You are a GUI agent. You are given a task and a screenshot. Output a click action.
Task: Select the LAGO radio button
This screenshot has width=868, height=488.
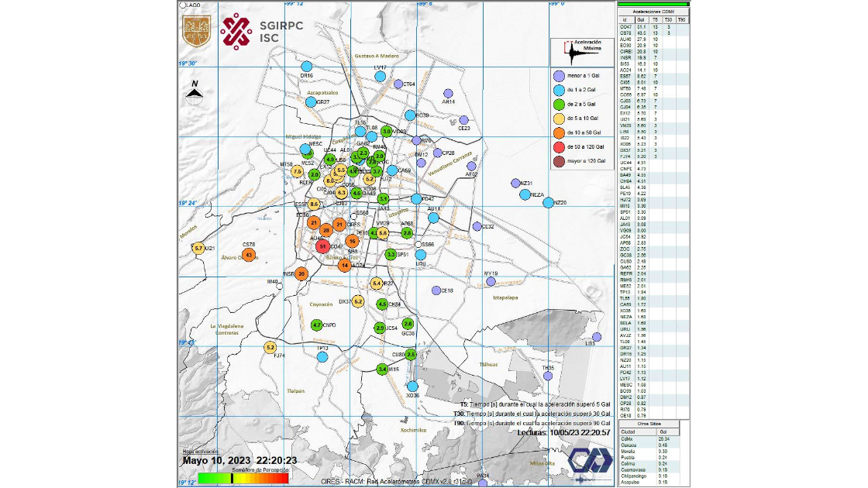coord(183,5)
